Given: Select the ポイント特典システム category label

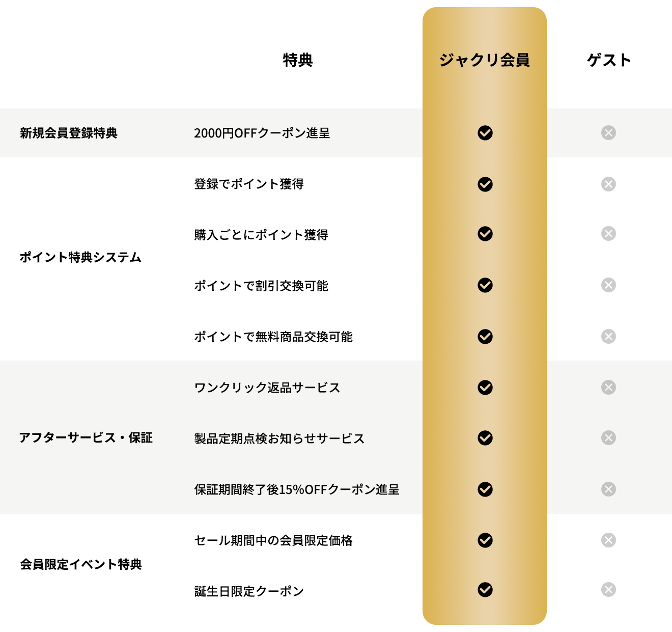Looking at the screenshot, I should [80, 257].
